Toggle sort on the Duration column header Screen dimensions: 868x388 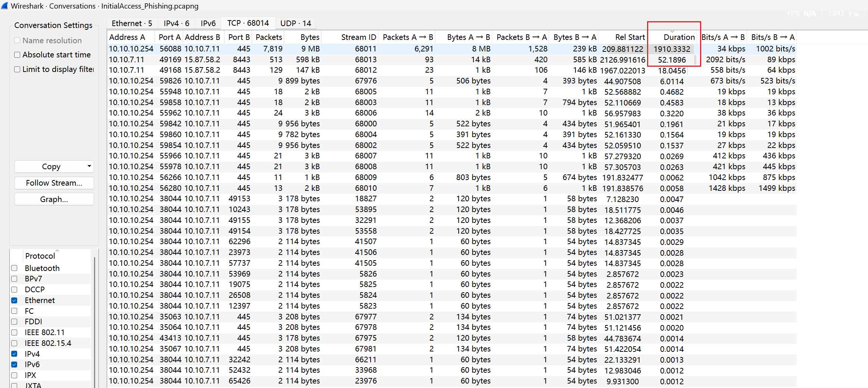click(x=672, y=37)
